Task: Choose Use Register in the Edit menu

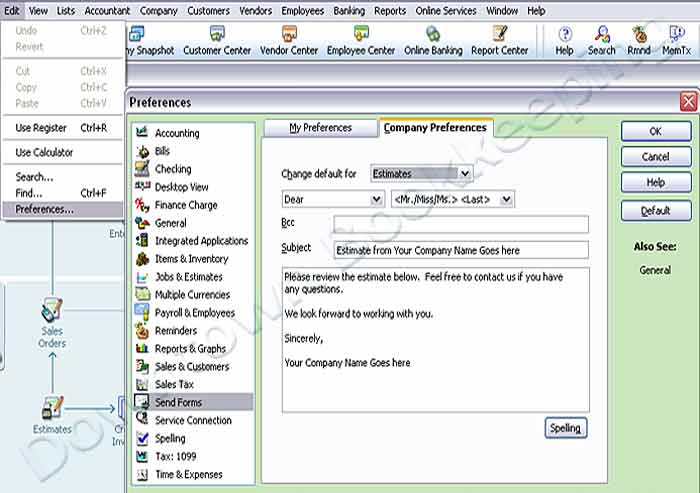Action: [x=62, y=128]
